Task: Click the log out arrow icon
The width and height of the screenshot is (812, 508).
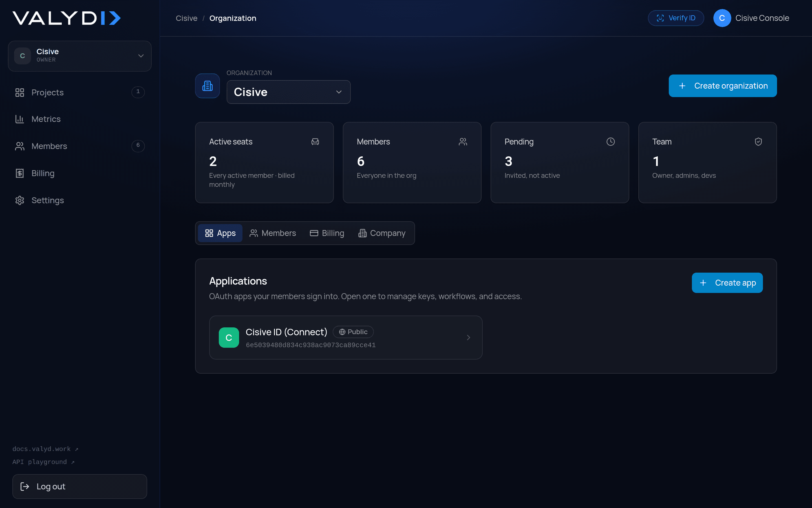Action: coord(25,487)
